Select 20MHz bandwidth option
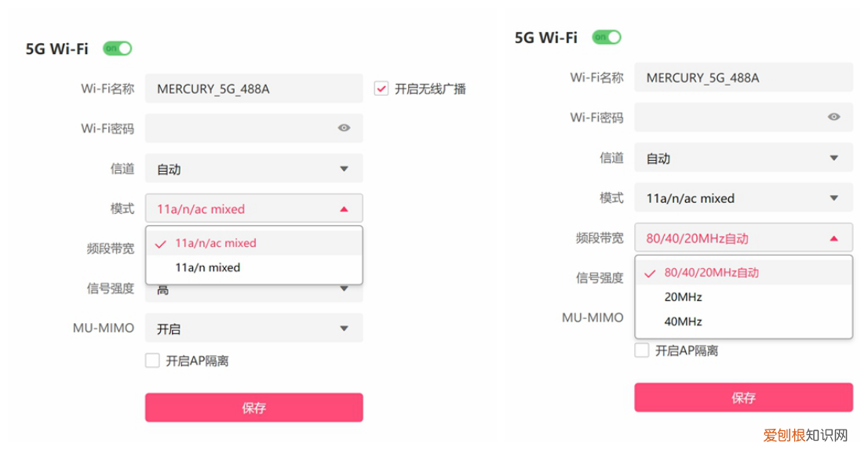The image size is (868, 450). (x=683, y=297)
